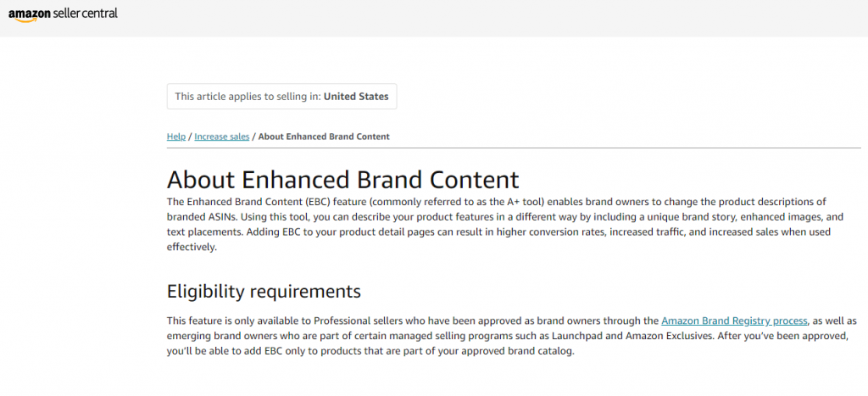Open the Help breadcrumb link
Image resolution: width=868 pixels, height=396 pixels.
[x=176, y=137]
